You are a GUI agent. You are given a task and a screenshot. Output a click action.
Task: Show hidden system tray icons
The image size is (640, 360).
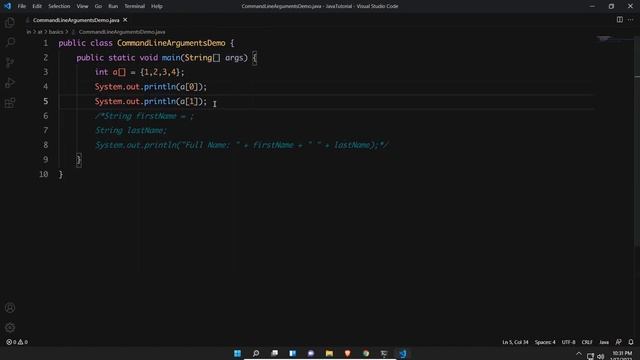click(x=579, y=354)
